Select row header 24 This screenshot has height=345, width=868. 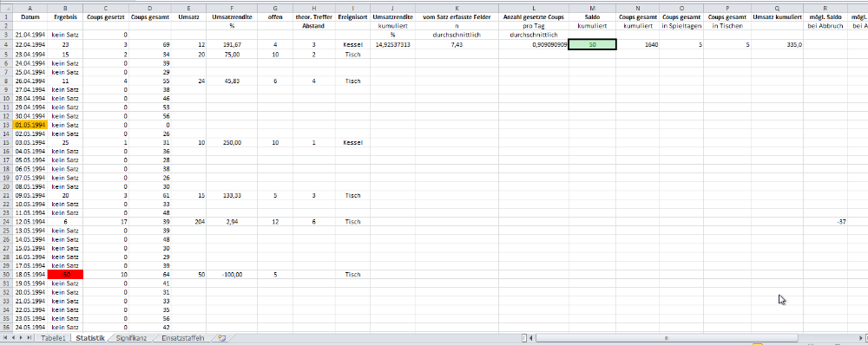coord(6,222)
